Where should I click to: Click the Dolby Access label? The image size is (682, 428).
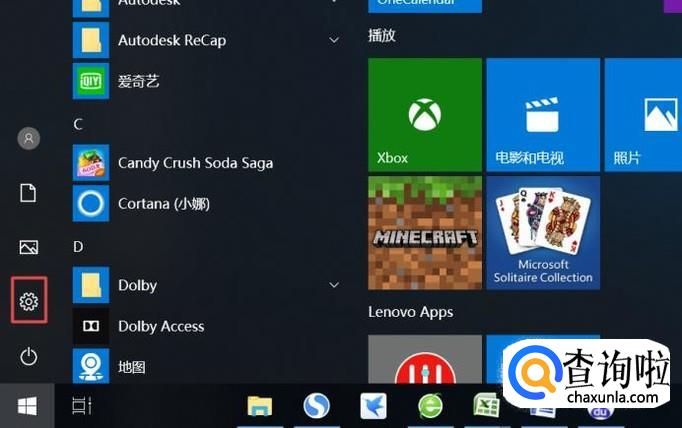(x=161, y=326)
